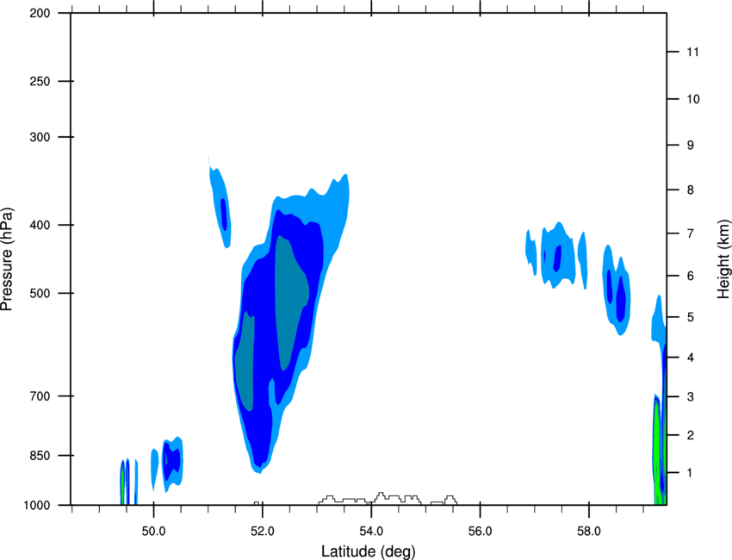The height and width of the screenshot is (560, 732).
Task: Click the 'Latitude (deg)' axis title
Action: (x=368, y=551)
